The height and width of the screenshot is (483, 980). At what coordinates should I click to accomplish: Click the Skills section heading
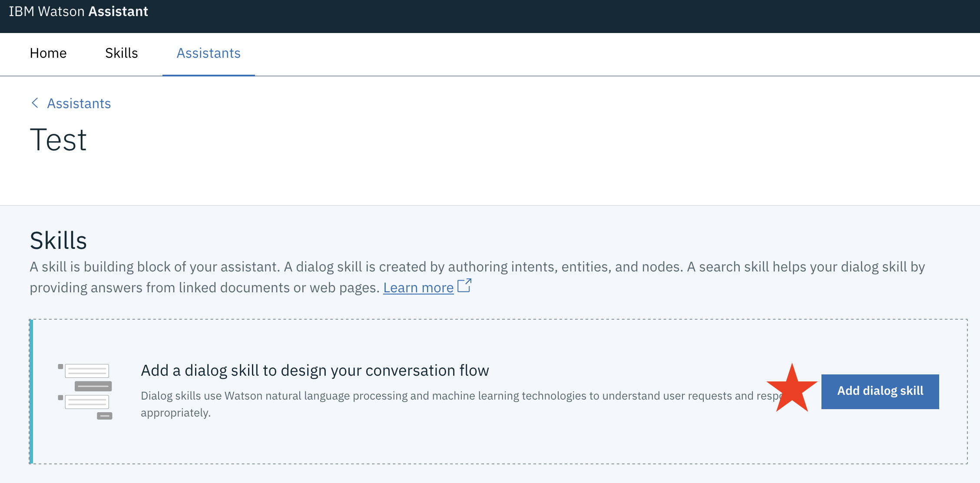coord(58,240)
